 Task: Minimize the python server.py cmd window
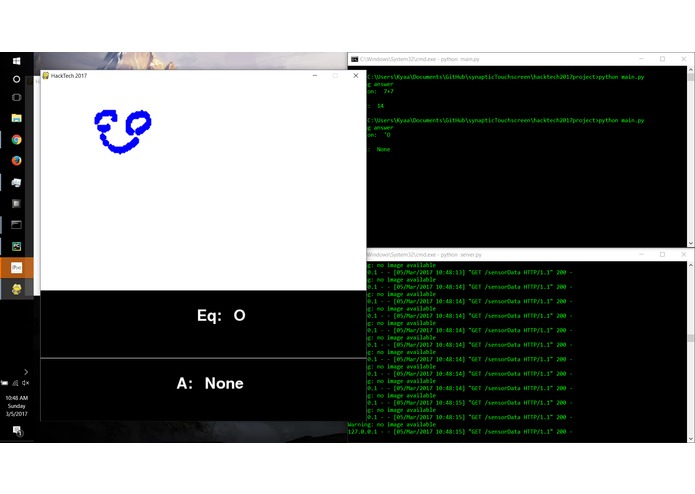pyautogui.click(x=641, y=254)
